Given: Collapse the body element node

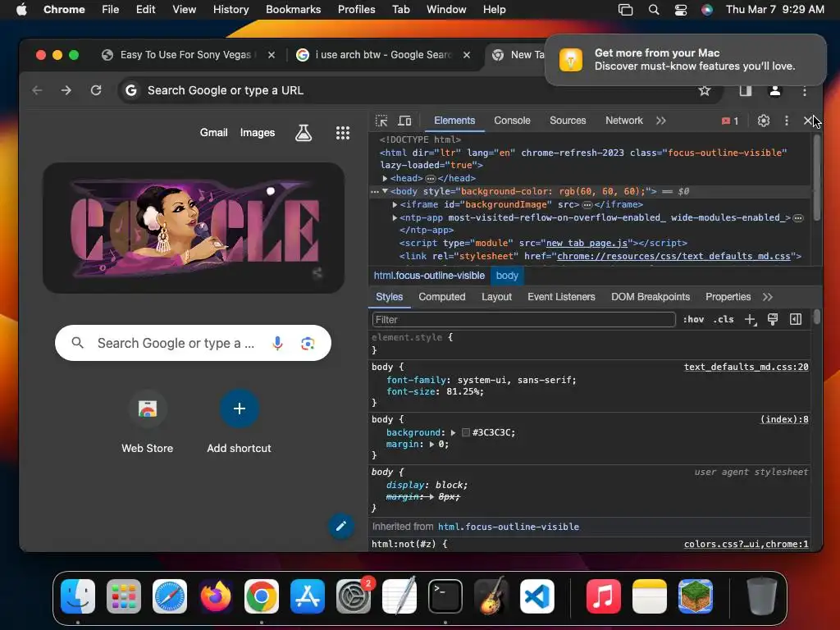Looking at the screenshot, I should pyautogui.click(x=385, y=191).
